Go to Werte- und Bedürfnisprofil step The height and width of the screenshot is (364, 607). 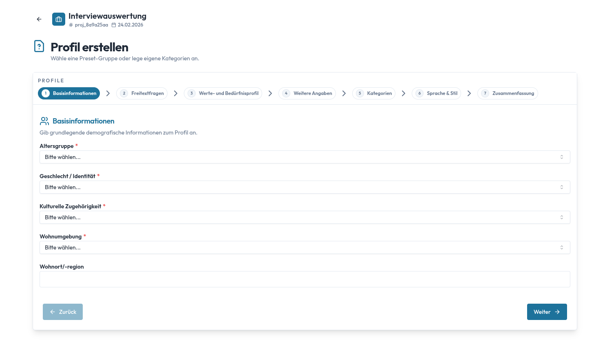click(223, 93)
